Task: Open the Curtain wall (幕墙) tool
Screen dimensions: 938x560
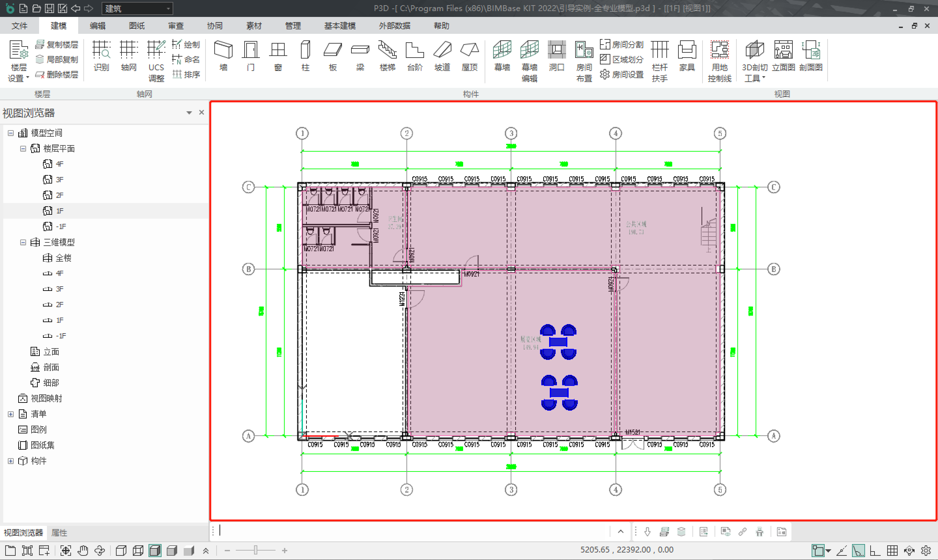Action: point(502,55)
